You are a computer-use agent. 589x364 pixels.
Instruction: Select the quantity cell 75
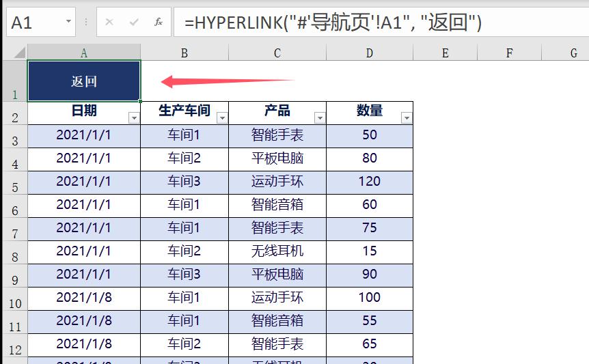point(370,229)
